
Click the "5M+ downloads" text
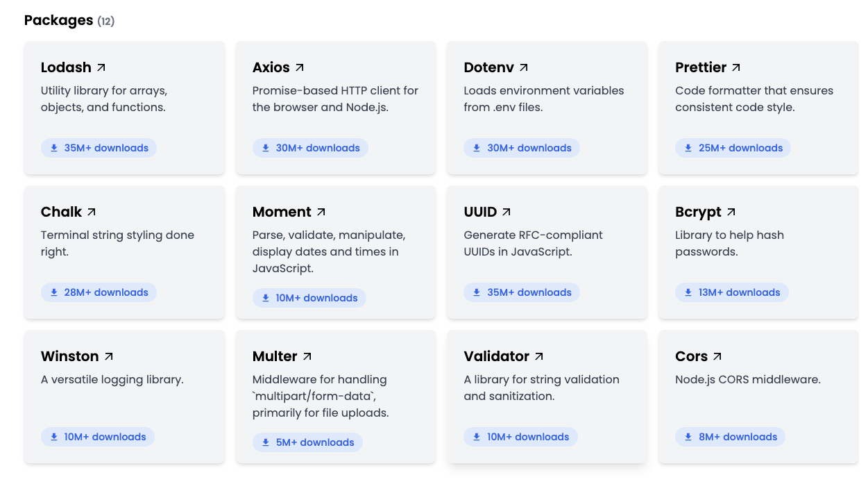315,442
